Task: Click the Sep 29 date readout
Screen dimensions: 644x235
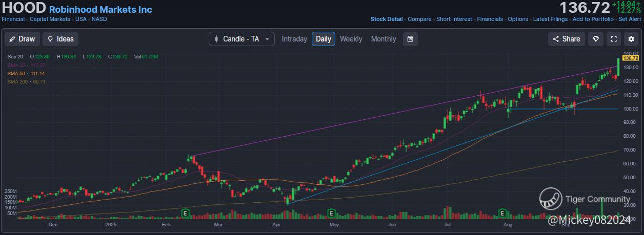Action: tap(15, 57)
